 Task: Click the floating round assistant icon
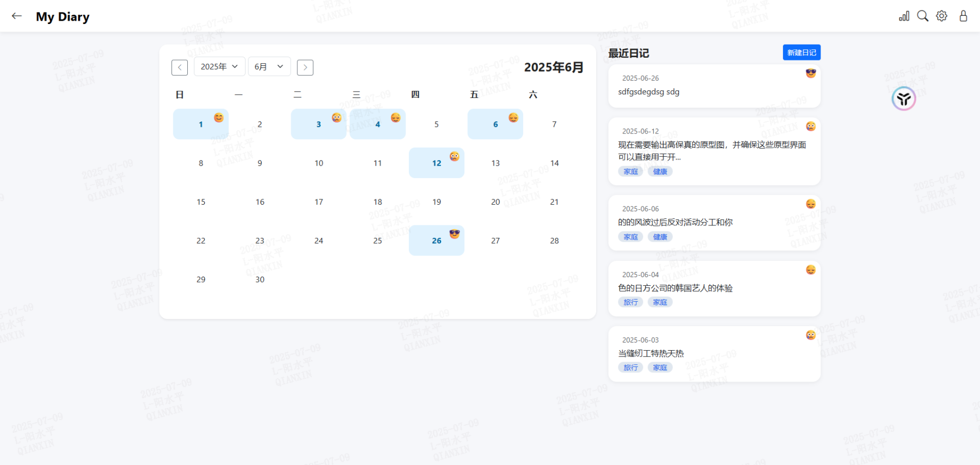click(904, 99)
